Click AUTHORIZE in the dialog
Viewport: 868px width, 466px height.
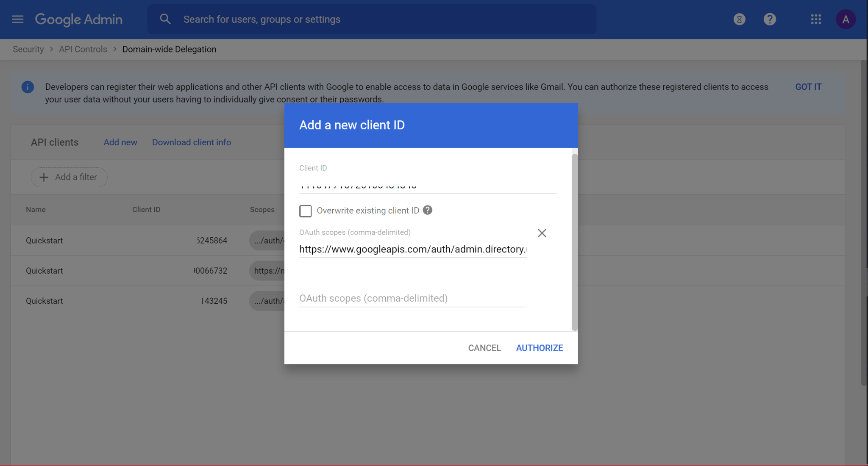pos(540,348)
